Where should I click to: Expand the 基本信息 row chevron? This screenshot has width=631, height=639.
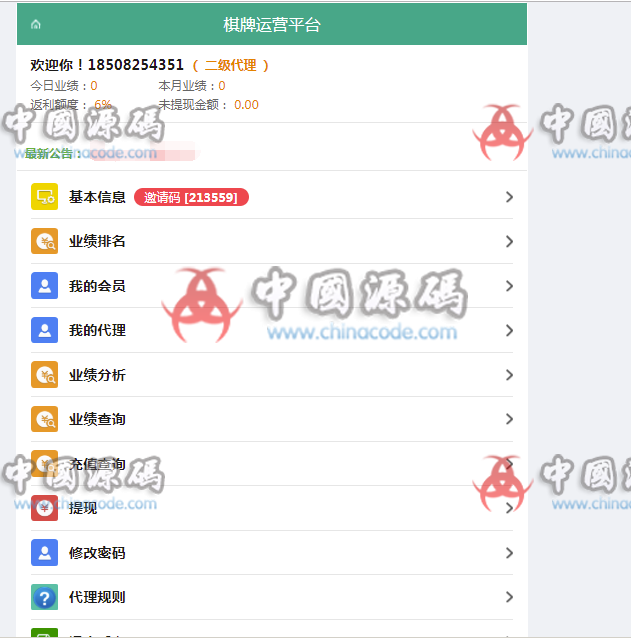509,197
